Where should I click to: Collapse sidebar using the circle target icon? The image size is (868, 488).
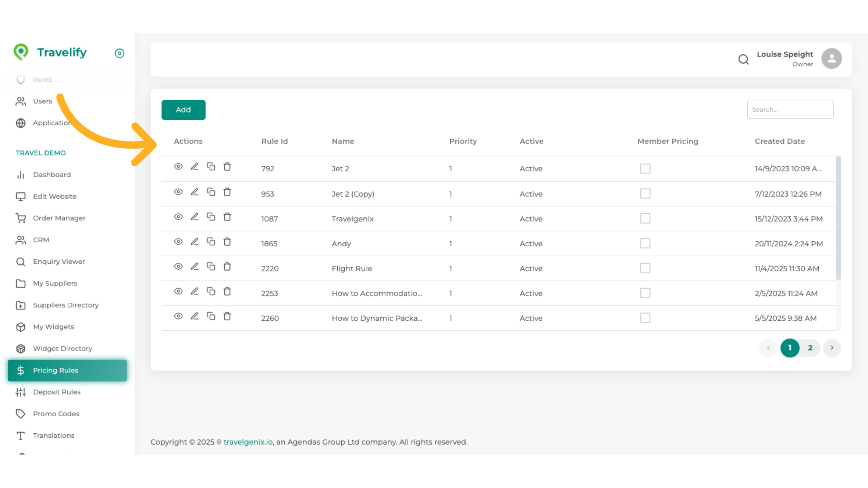pos(119,53)
